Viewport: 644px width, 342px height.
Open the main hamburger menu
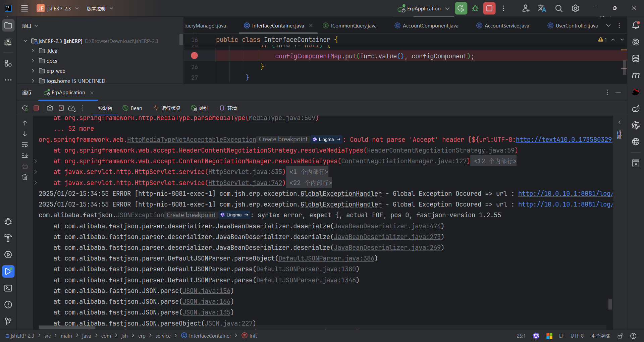point(24,8)
